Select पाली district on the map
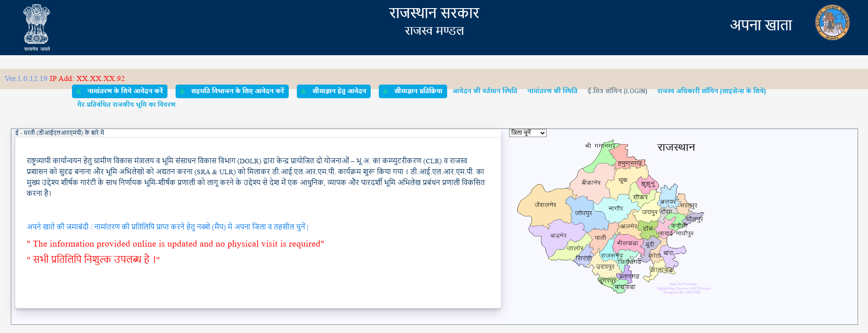 click(x=600, y=238)
